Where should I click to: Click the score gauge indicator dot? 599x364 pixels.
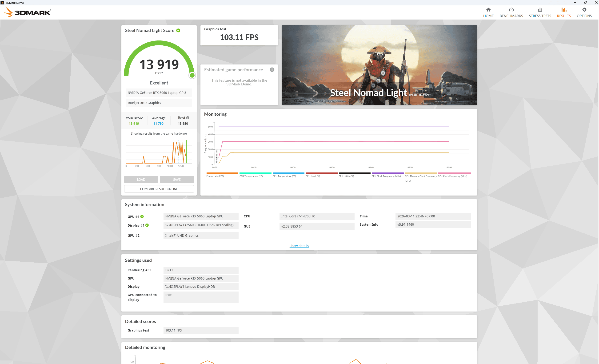192,75
